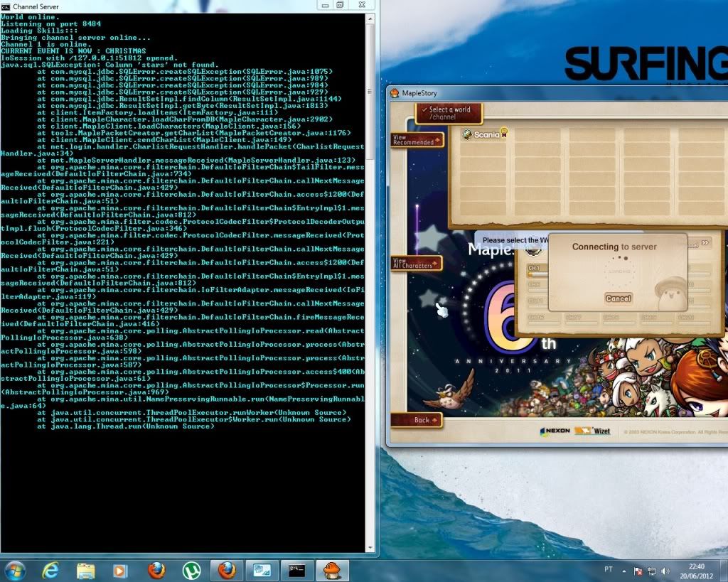Viewport: 728px width, 582px height.
Task: Launch Windows Media Player from taskbar
Action: 120,570
